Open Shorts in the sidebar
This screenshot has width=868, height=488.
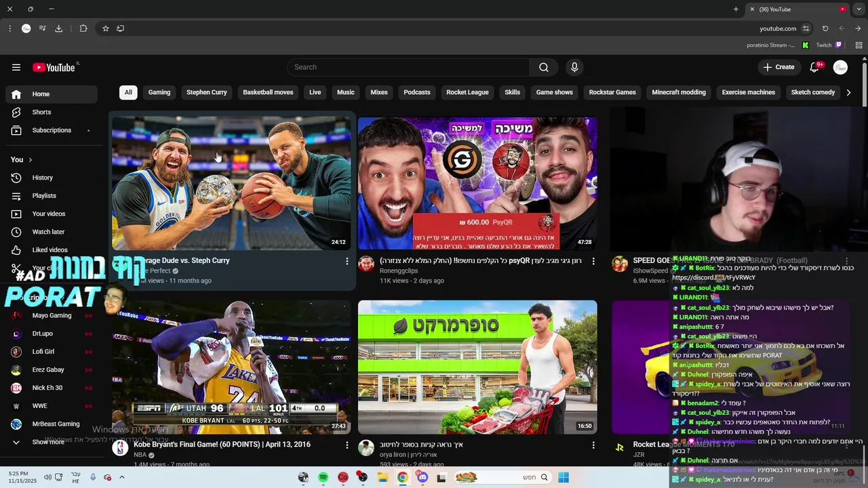[52, 112]
